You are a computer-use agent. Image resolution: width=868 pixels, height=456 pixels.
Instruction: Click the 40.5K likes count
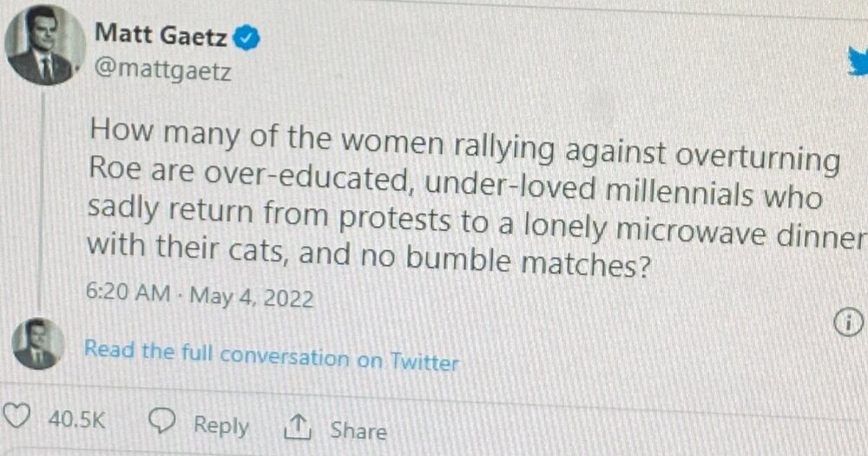(76, 420)
